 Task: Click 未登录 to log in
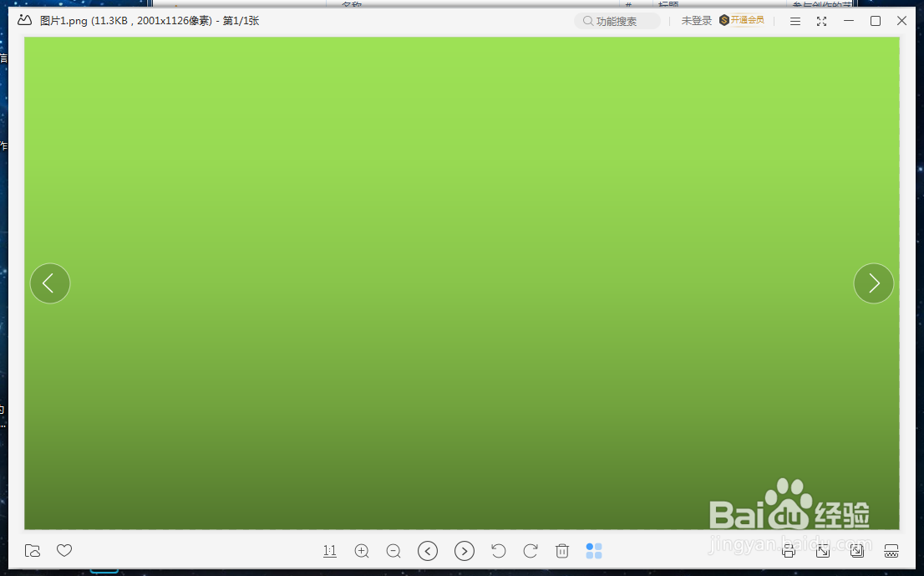coord(697,21)
